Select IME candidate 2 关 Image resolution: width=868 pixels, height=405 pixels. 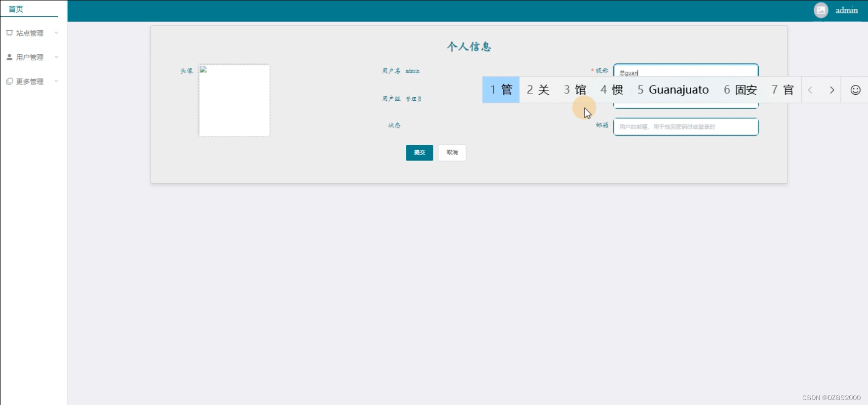point(538,90)
